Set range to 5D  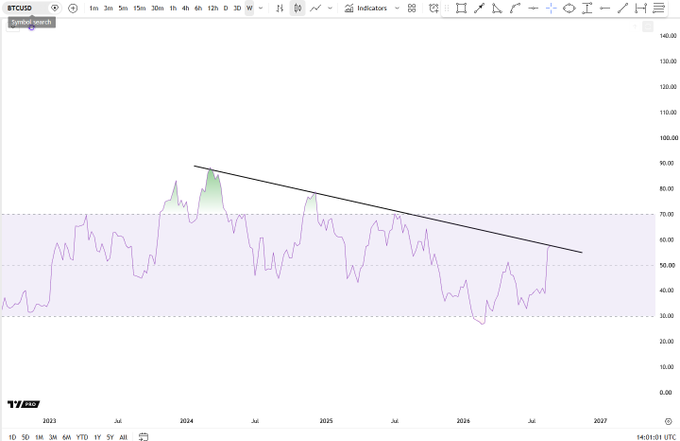pyautogui.click(x=26, y=437)
